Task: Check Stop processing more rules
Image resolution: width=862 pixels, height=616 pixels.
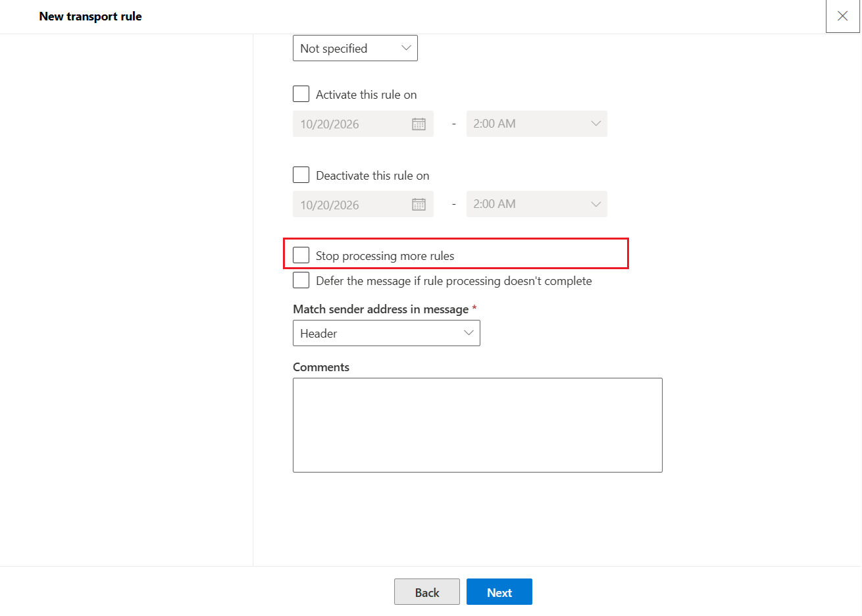Action: point(301,255)
